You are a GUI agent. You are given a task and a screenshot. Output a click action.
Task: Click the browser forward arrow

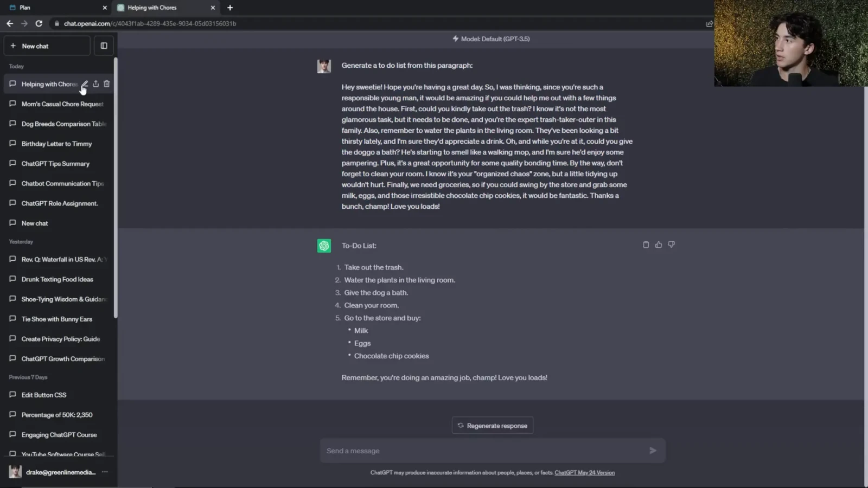tap(24, 23)
